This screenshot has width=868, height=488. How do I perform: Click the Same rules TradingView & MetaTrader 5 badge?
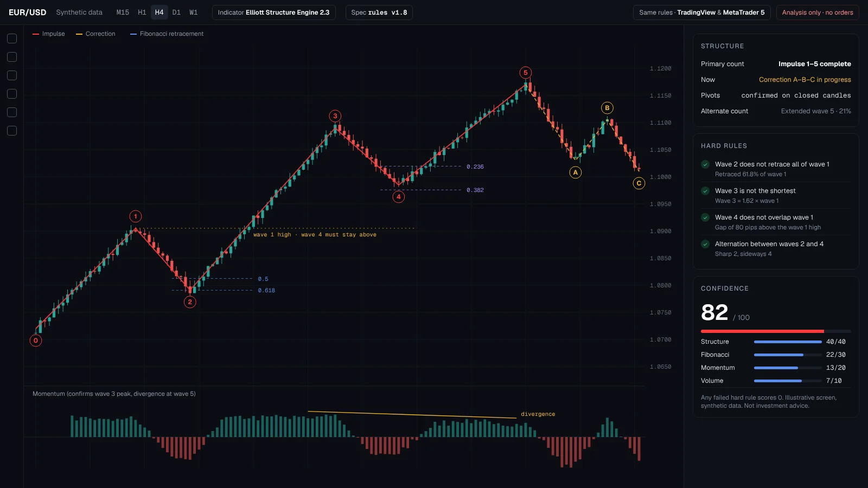(x=702, y=12)
